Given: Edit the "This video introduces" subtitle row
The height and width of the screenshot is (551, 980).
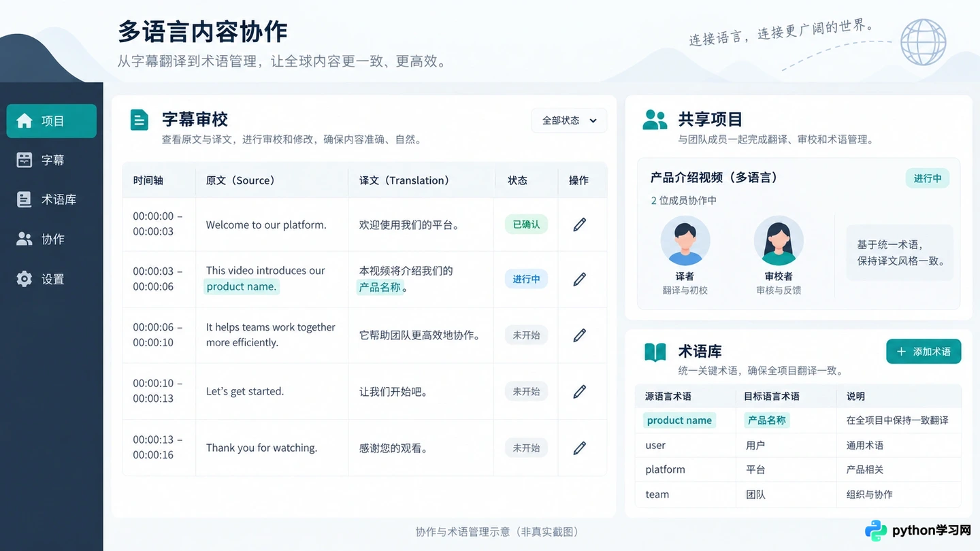Looking at the screenshot, I should [x=579, y=279].
